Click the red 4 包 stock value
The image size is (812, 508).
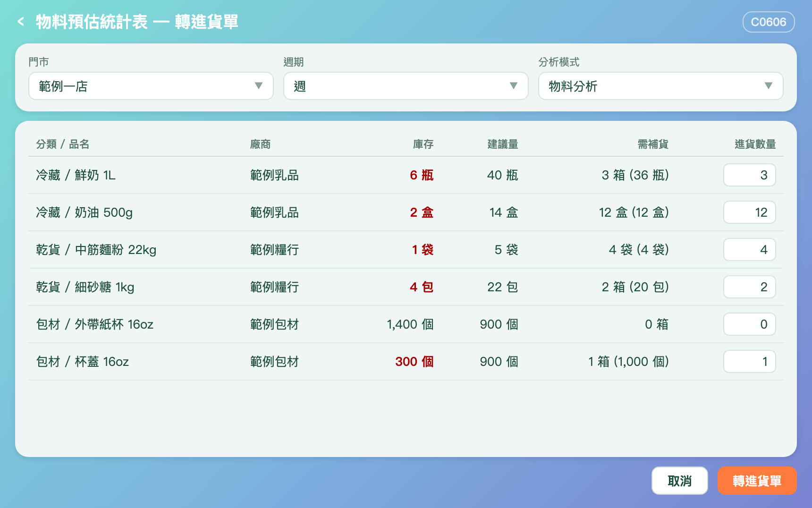pyautogui.click(x=422, y=287)
